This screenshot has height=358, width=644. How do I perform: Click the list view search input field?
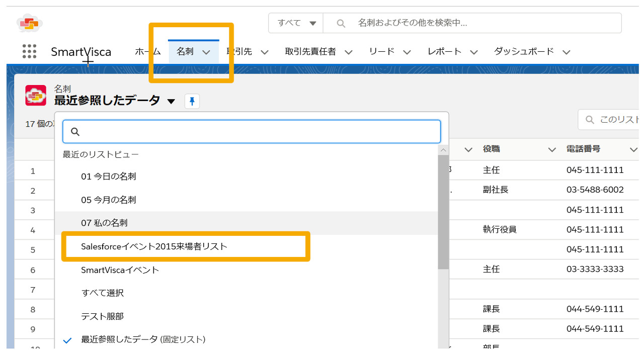pos(252,132)
